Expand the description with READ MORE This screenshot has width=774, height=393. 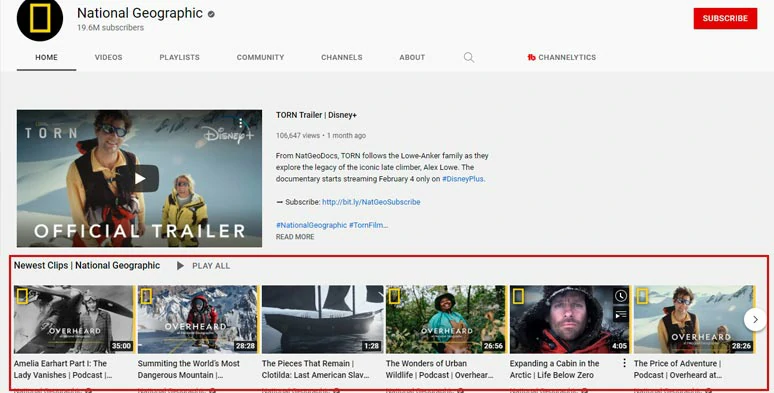coord(295,237)
